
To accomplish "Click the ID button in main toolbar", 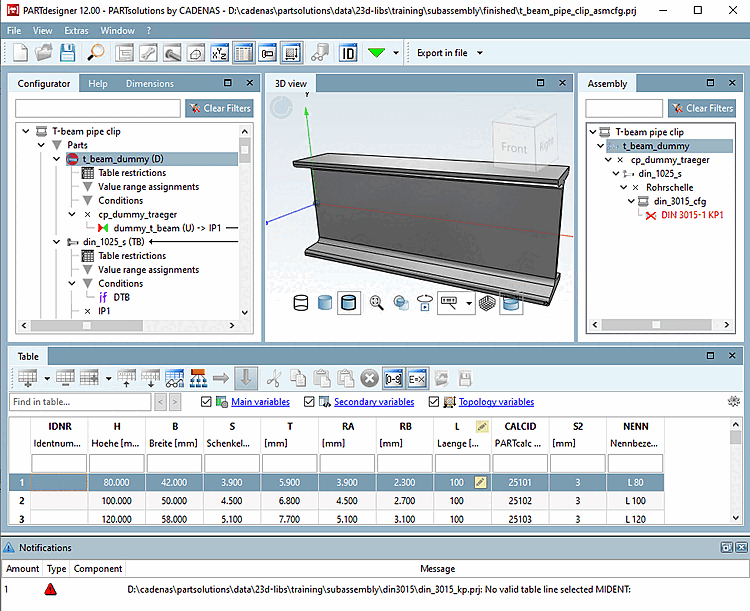I will tap(348, 53).
